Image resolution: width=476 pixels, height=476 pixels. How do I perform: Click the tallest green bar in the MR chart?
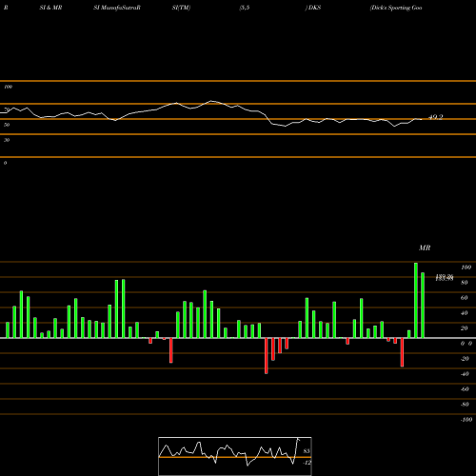point(416,300)
